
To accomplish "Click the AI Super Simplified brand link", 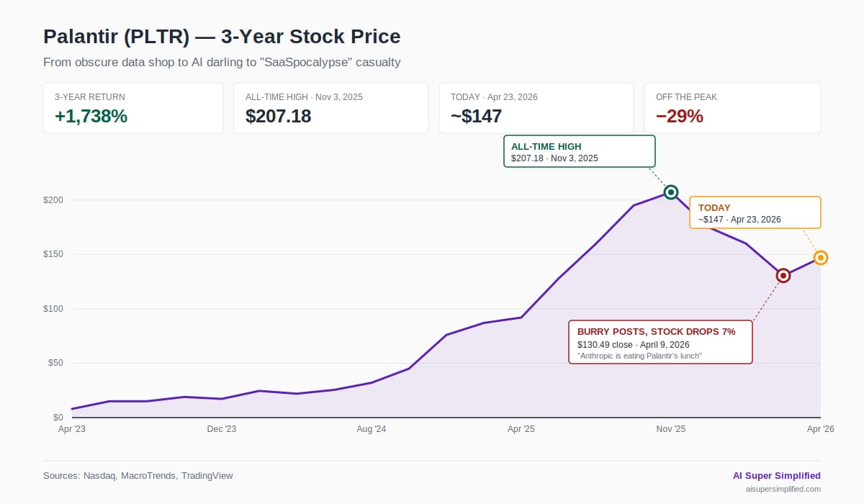I will coord(776,475).
